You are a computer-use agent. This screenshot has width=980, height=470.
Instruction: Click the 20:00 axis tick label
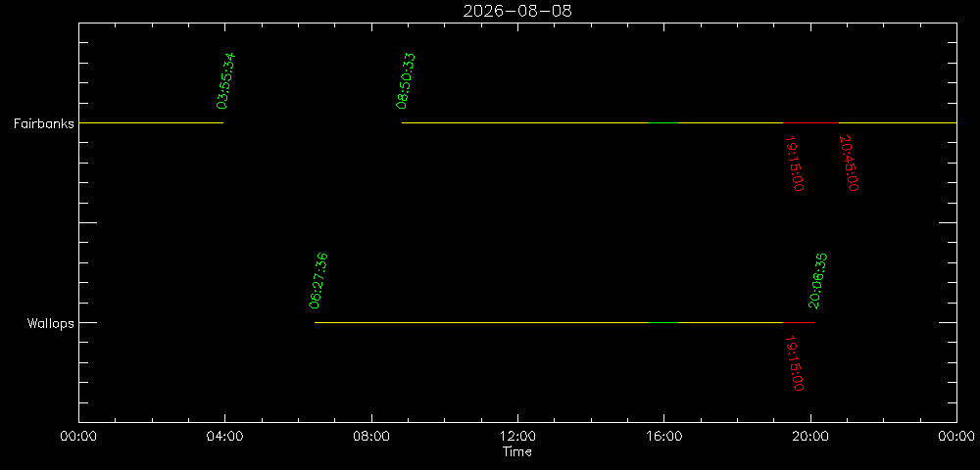810,436
